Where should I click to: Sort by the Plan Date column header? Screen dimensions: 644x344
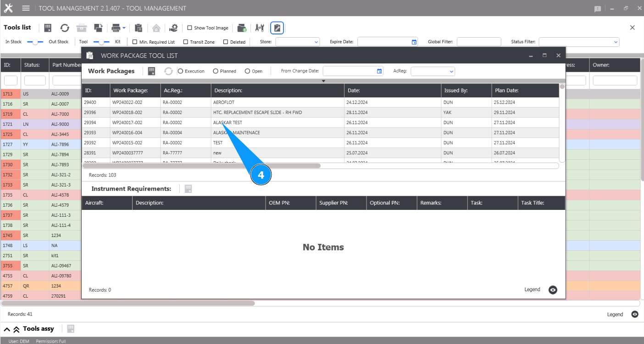point(525,90)
